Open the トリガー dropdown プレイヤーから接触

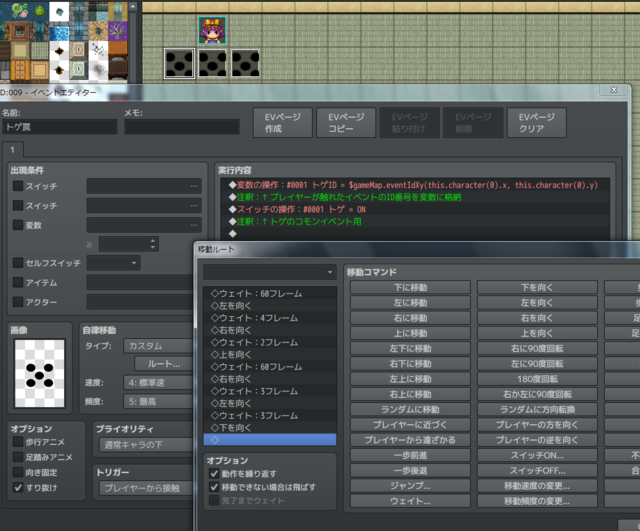pos(146,488)
